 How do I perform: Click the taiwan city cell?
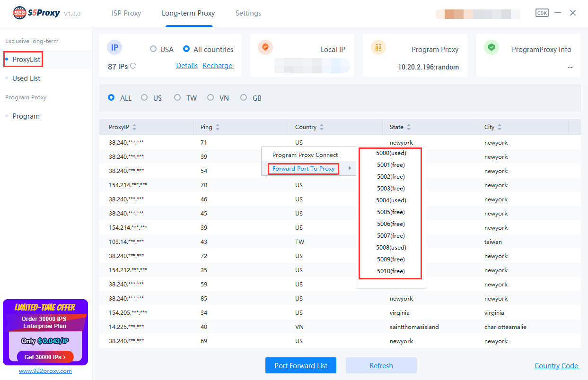click(x=493, y=242)
